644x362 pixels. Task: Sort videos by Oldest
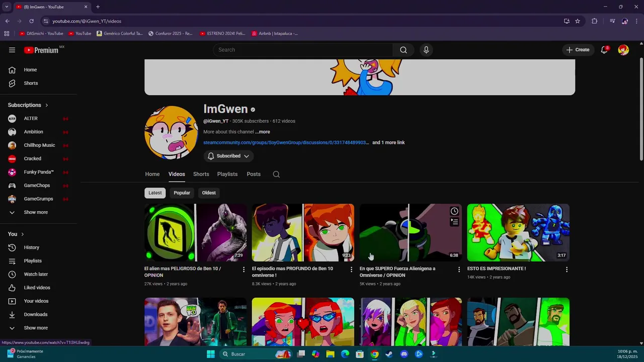tap(209, 193)
